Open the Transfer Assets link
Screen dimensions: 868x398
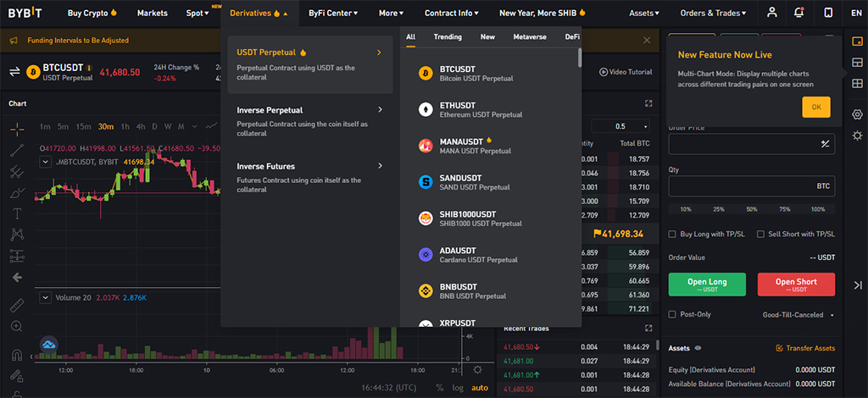click(x=805, y=348)
